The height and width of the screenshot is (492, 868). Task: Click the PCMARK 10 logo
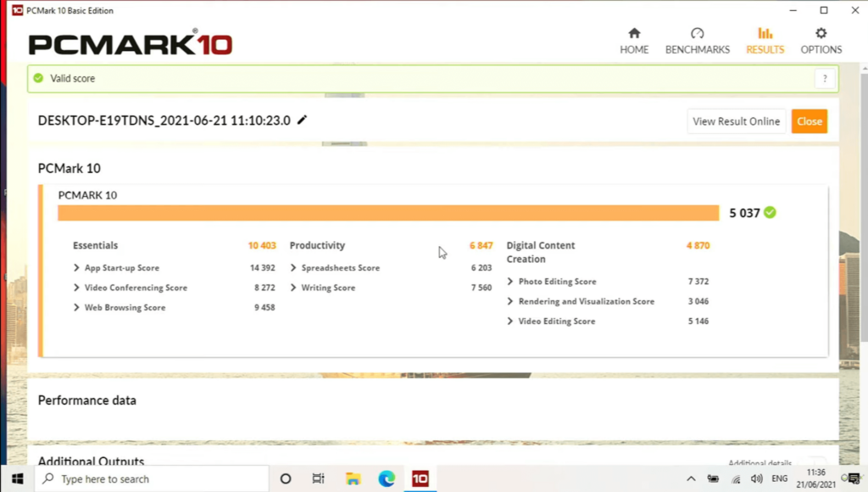131,42
